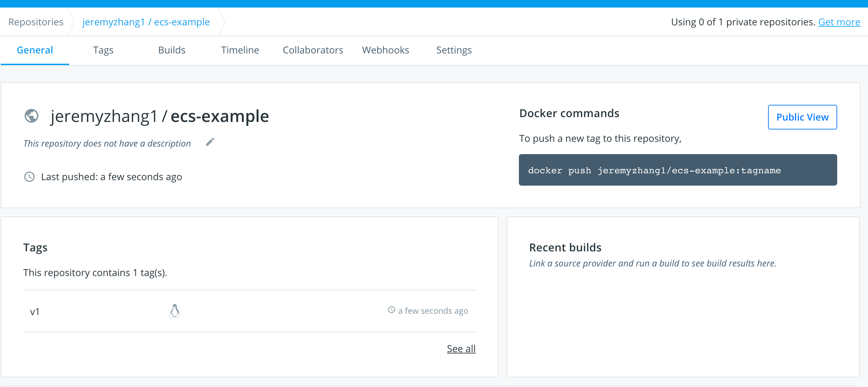
Task: Click jeremyzhang1 / ecs-example breadcrumb link
Action: pyautogui.click(x=146, y=22)
